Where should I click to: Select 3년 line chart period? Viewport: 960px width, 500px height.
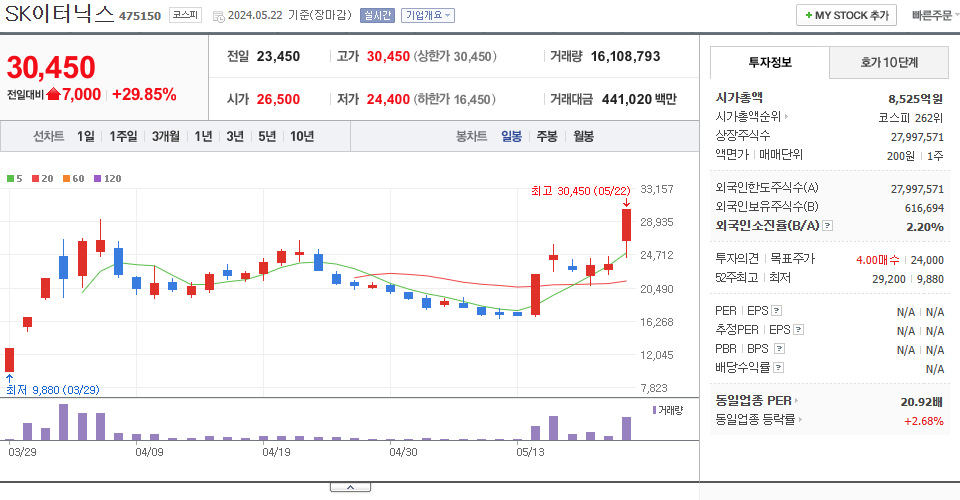[235, 136]
